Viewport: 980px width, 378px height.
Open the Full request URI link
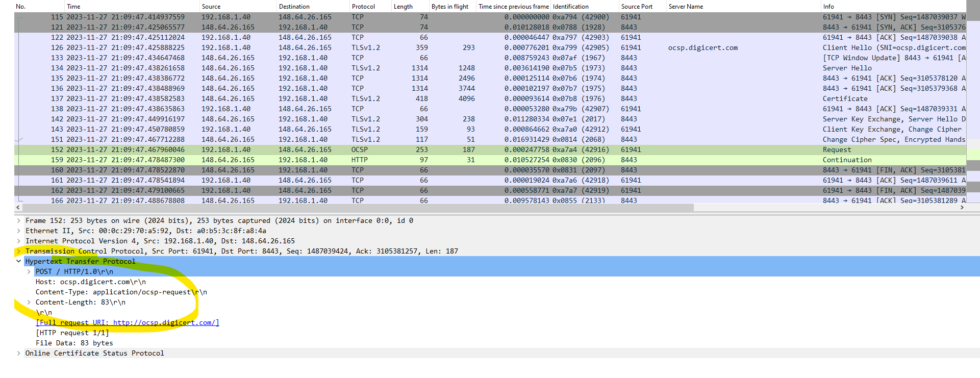click(128, 323)
